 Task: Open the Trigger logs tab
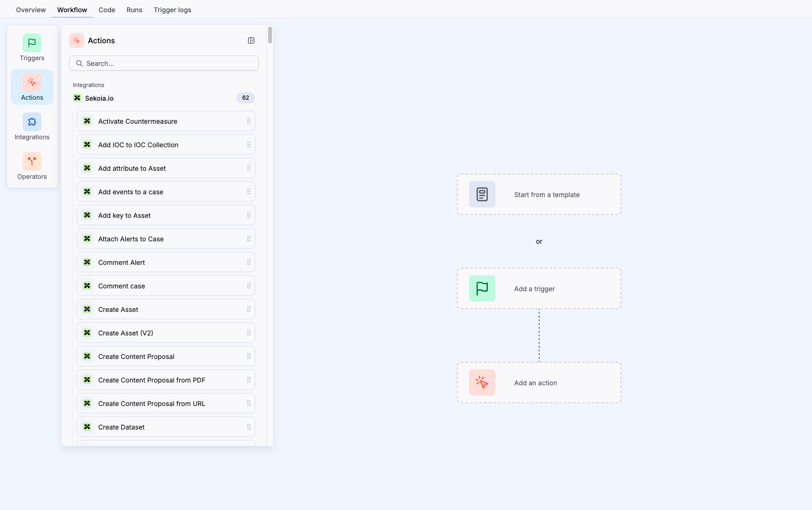[x=172, y=10]
